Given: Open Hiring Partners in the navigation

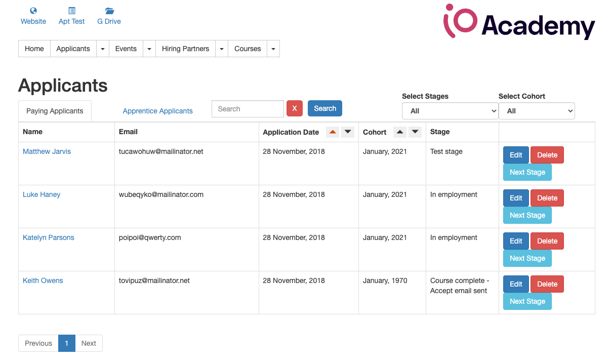Looking at the screenshot, I should click(x=185, y=48).
